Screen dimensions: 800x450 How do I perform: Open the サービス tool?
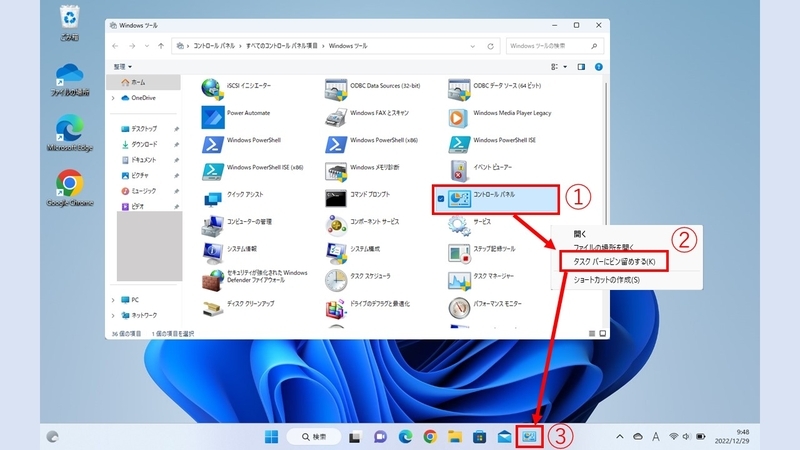[x=469, y=224]
